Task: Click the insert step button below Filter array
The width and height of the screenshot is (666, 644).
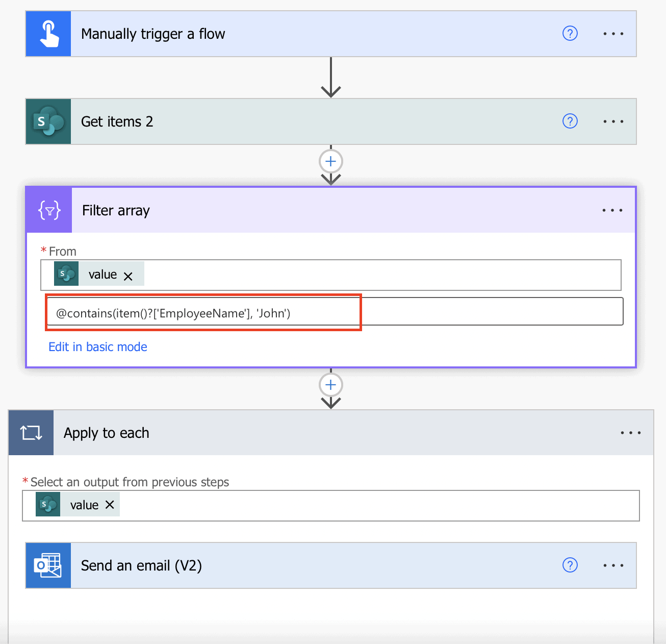Action: 330,384
